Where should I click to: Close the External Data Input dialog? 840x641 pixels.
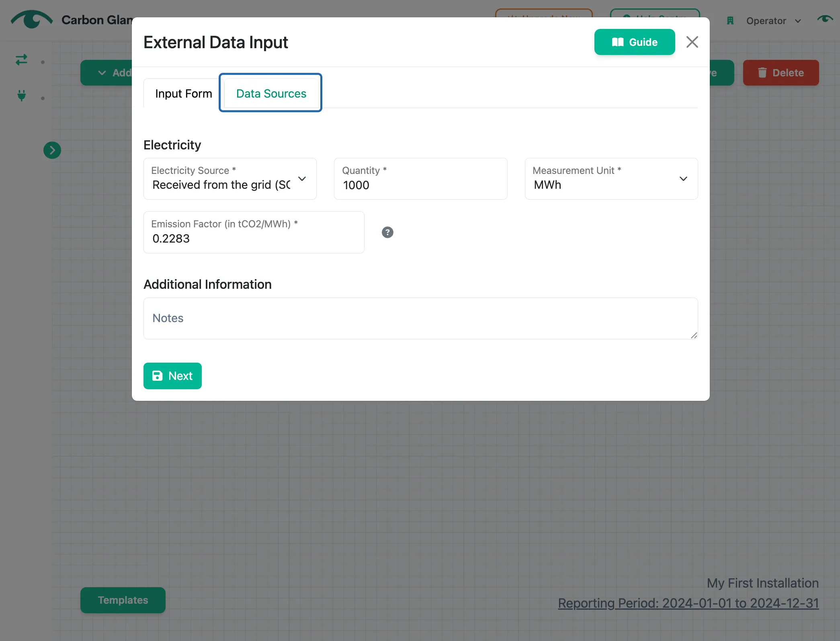point(692,42)
